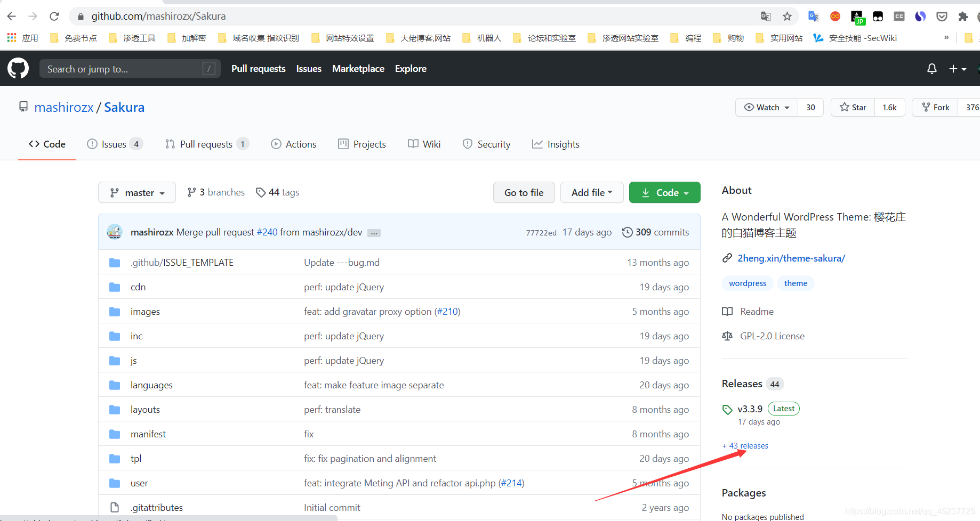Viewport: 980px width, 521px height.
Task: Open the browser extensions puzzle icon
Action: point(963,17)
